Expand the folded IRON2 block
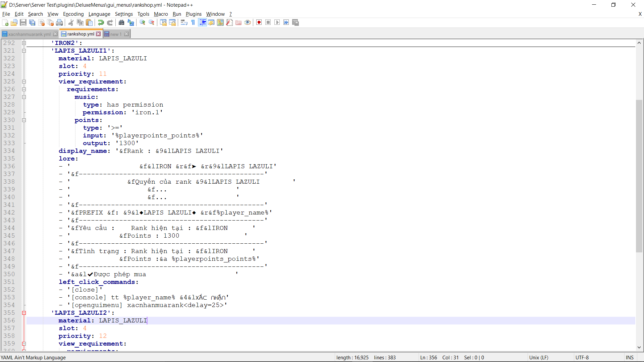The image size is (644, 362). point(24,43)
